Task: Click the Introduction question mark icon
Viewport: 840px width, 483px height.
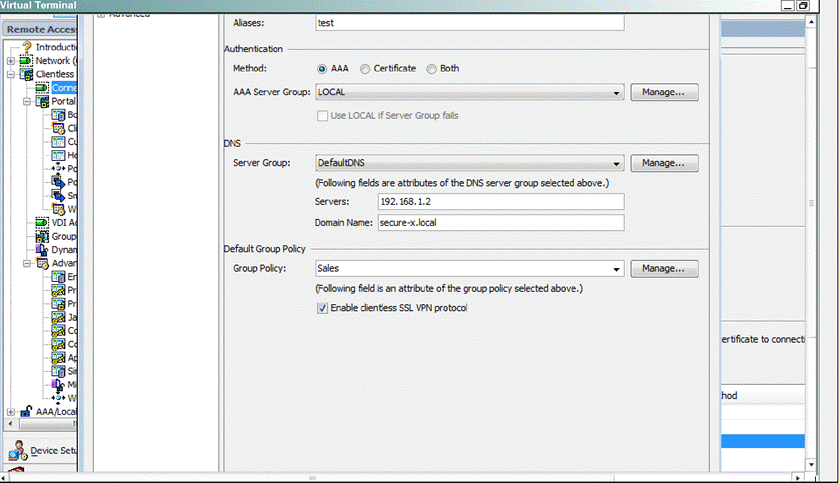Action: point(27,47)
